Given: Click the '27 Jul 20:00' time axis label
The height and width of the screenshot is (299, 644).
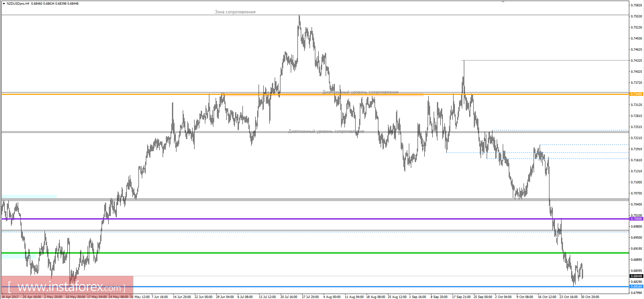Looking at the screenshot, I should tap(310, 297).
